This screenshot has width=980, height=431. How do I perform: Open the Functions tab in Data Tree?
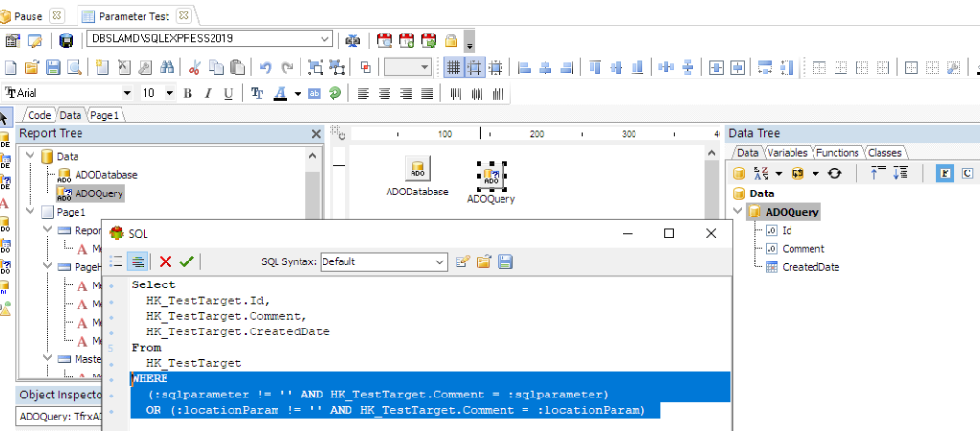tap(837, 152)
